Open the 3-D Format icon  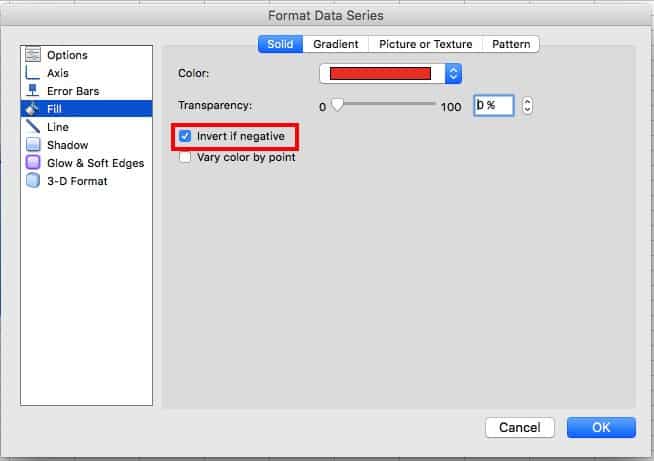pos(32,181)
